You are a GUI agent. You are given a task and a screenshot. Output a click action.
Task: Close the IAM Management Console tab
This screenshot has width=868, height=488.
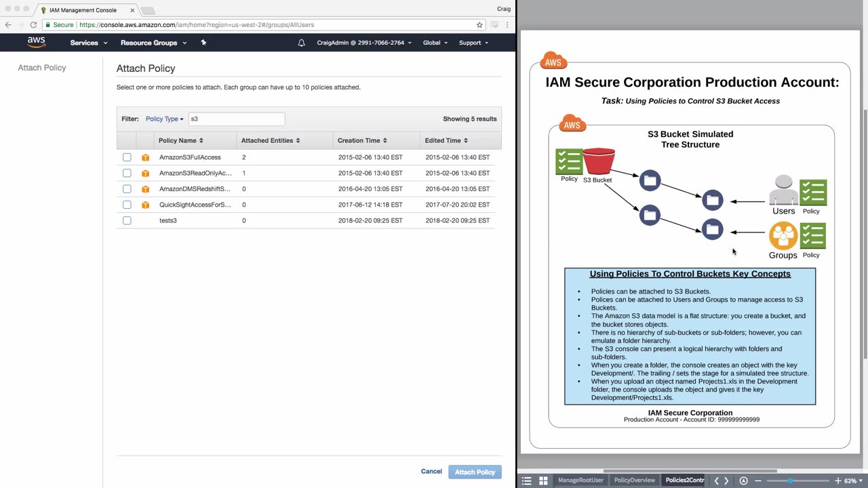(132, 10)
